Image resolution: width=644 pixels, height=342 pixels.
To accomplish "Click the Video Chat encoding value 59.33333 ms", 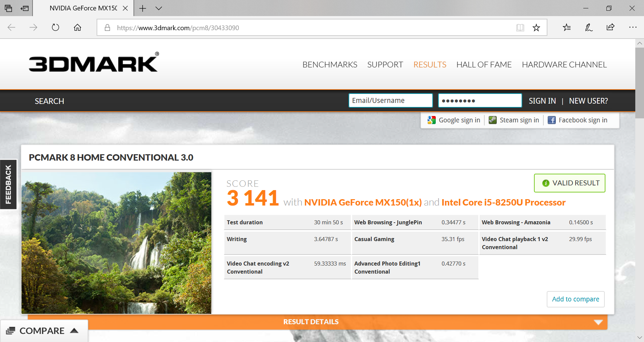I will click(330, 264).
